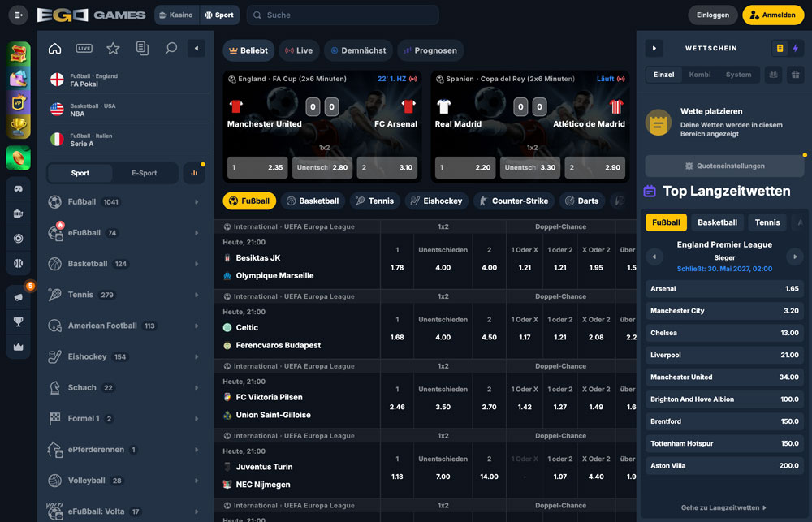Expand Eishockey category in sidebar

pyautogui.click(x=124, y=357)
